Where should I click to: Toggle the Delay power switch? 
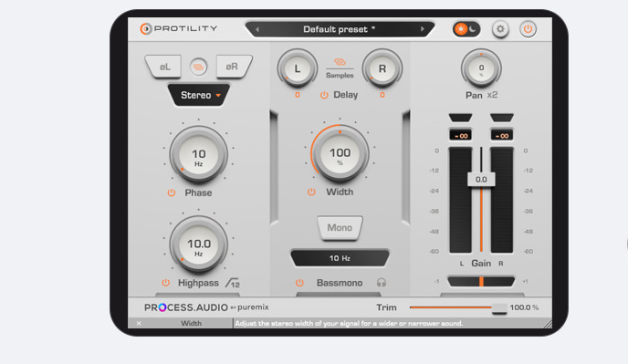coord(324,95)
